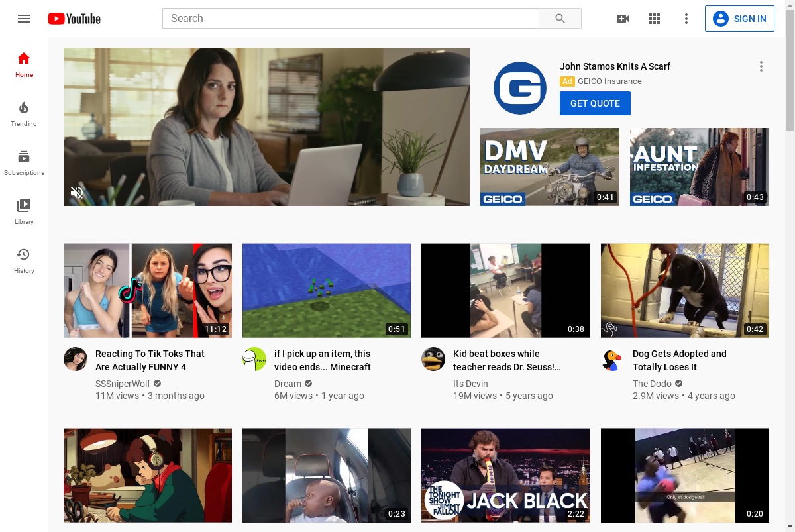Open DMV Daydream video thumbnail
The width and height of the screenshot is (795, 532).
pos(550,167)
